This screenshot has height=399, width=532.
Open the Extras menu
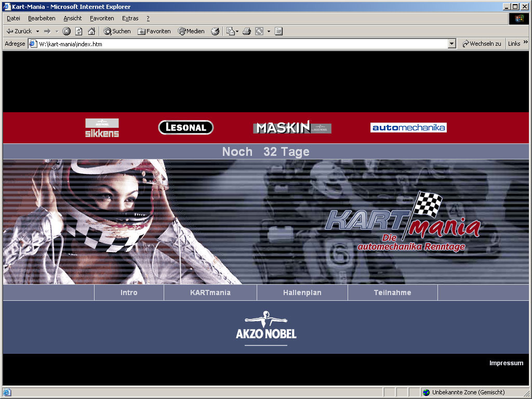[x=130, y=18]
